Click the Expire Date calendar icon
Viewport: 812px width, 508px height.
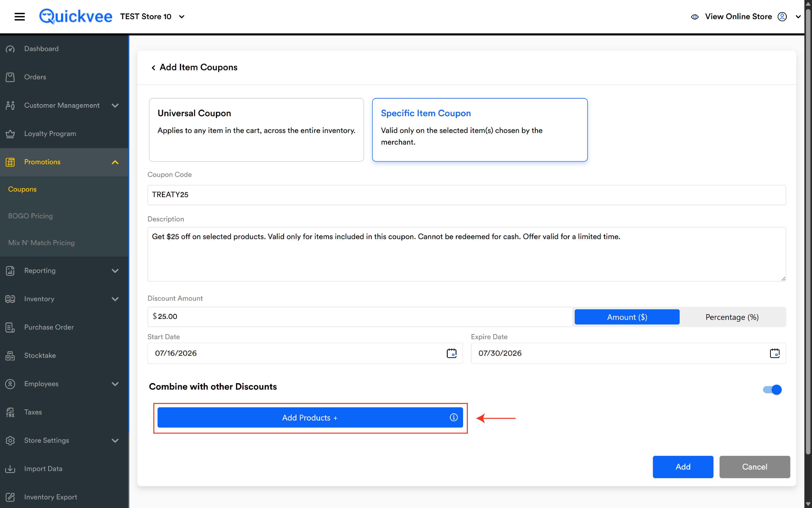[774, 353]
